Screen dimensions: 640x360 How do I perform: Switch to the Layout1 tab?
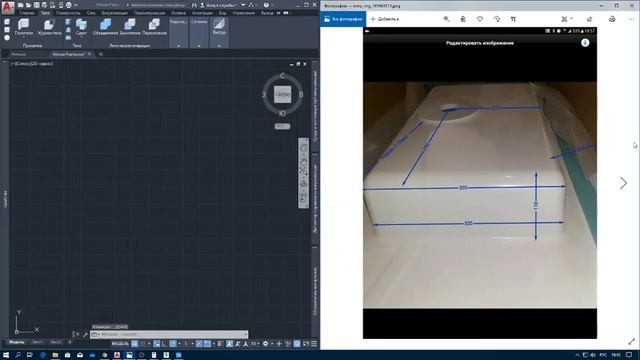pos(37,342)
